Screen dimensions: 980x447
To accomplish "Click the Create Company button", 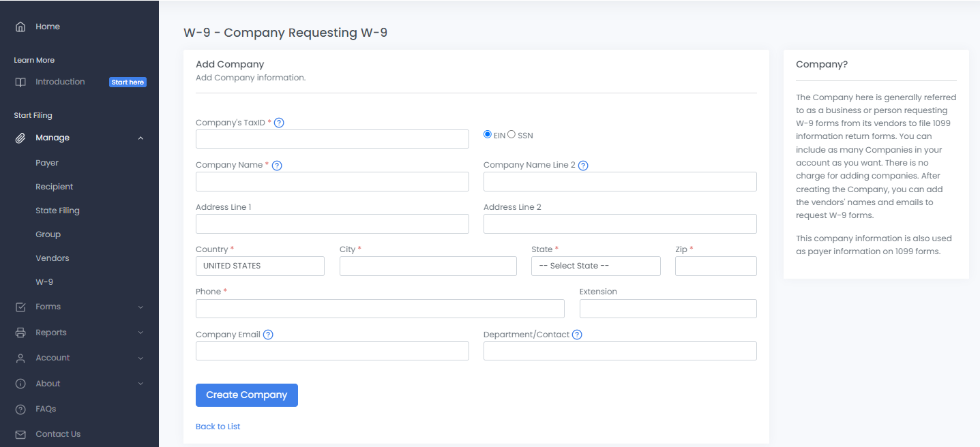I will point(246,395).
